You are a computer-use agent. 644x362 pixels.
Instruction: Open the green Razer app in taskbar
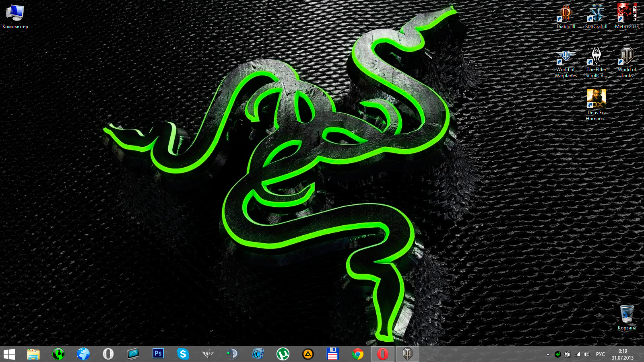click(58, 354)
